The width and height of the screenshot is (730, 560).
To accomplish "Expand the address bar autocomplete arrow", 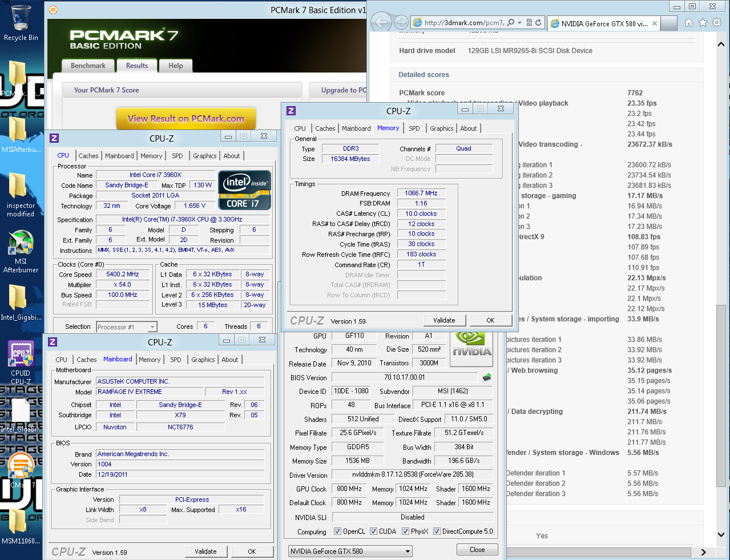I will tap(519, 23).
